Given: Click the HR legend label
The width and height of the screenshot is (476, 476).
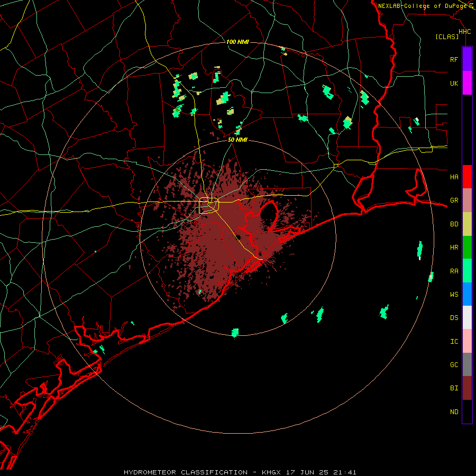Looking at the screenshot, I should [x=454, y=248].
